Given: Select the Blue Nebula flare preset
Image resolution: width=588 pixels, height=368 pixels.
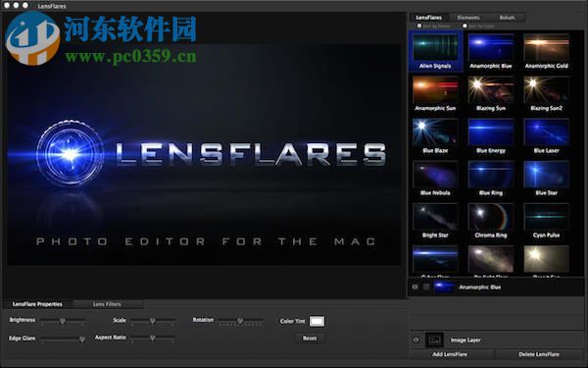Looking at the screenshot, I should 435,179.
